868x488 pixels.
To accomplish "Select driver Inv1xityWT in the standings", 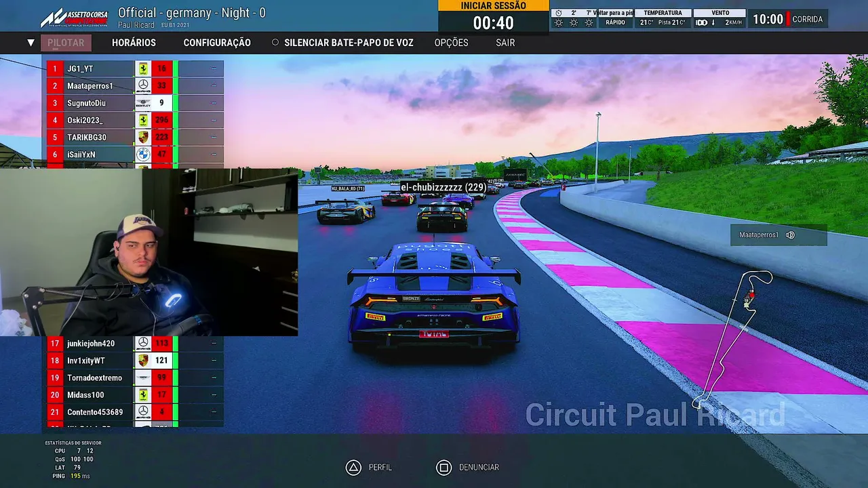I will (x=135, y=361).
